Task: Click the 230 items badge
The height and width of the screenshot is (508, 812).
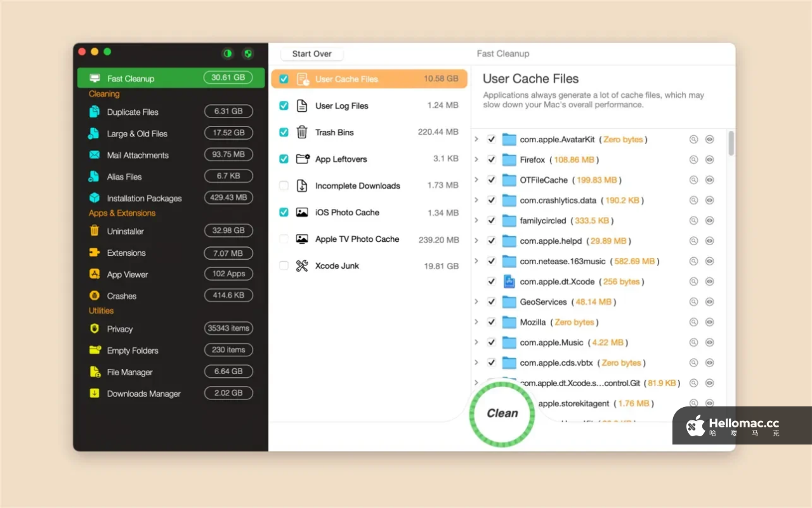Action: [228, 350]
